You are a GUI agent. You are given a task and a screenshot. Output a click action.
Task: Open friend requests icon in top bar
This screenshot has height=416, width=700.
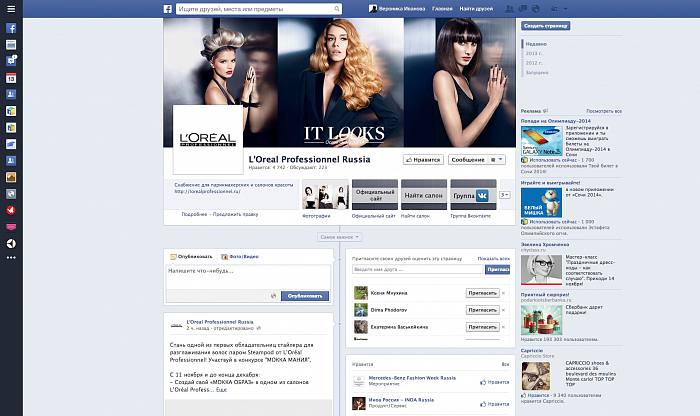(x=509, y=9)
